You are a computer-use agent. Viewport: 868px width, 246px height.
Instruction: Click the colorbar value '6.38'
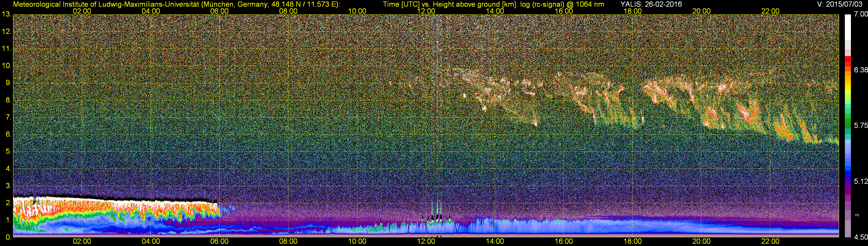pyautogui.click(x=860, y=70)
